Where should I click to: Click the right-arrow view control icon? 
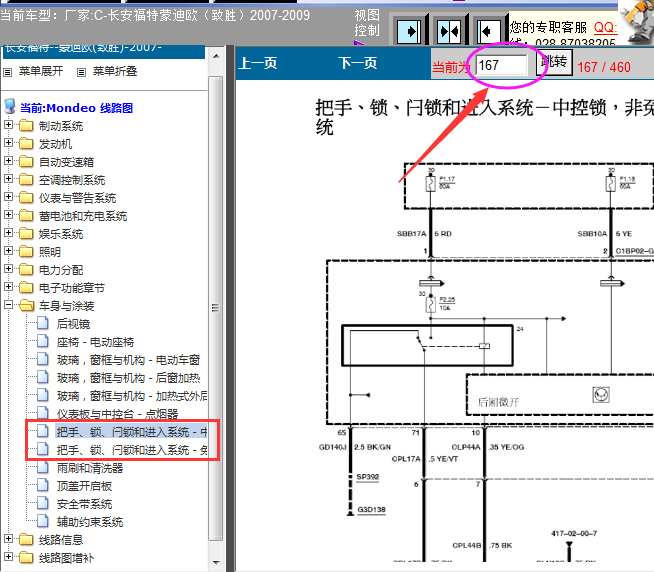pyautogui.click(x=409, y=32)
